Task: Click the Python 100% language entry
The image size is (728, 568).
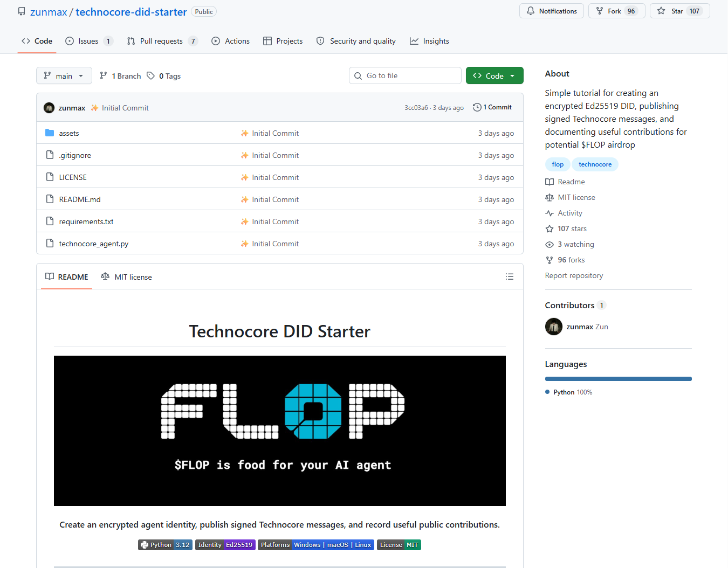Action: coord(569,392)
